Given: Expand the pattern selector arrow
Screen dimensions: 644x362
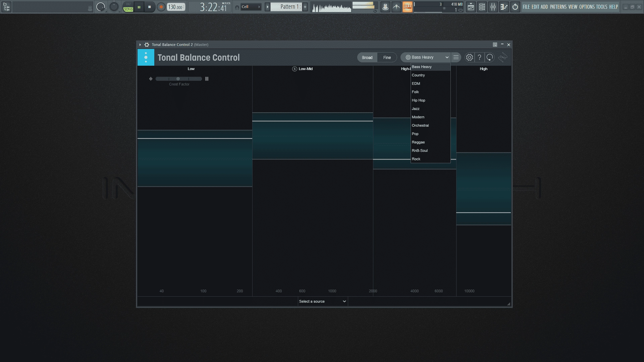Looking at the screenshot, I should (267, 7).
